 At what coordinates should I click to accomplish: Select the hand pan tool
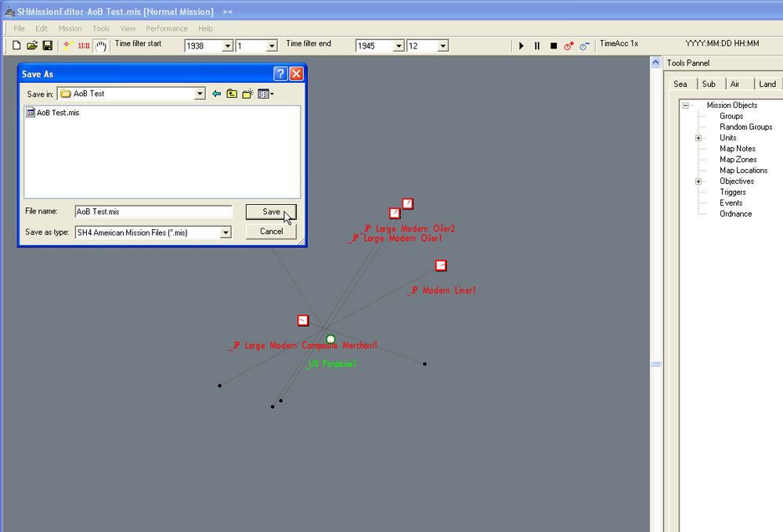(x=100, y=45)
